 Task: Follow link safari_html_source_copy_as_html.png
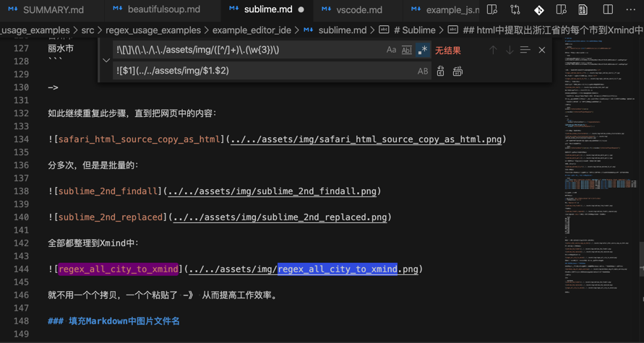pyautogui.click(x=366, y=139)
